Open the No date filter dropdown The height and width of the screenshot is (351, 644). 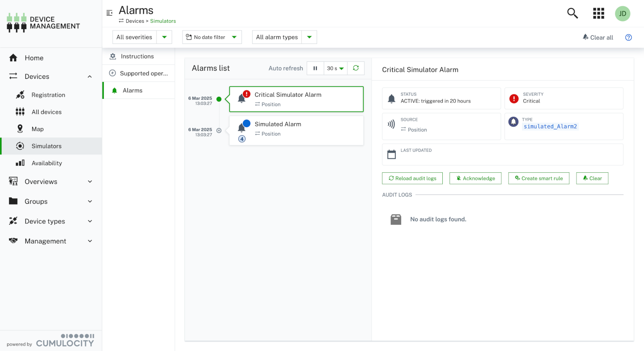tap(212, 37)
